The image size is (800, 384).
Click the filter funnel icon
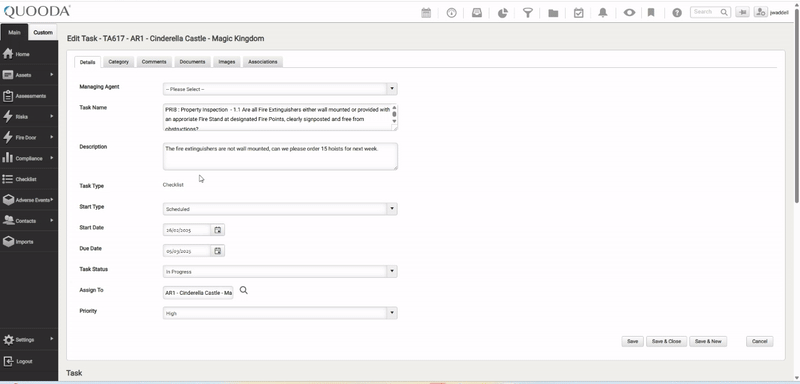tap(528, 13)
